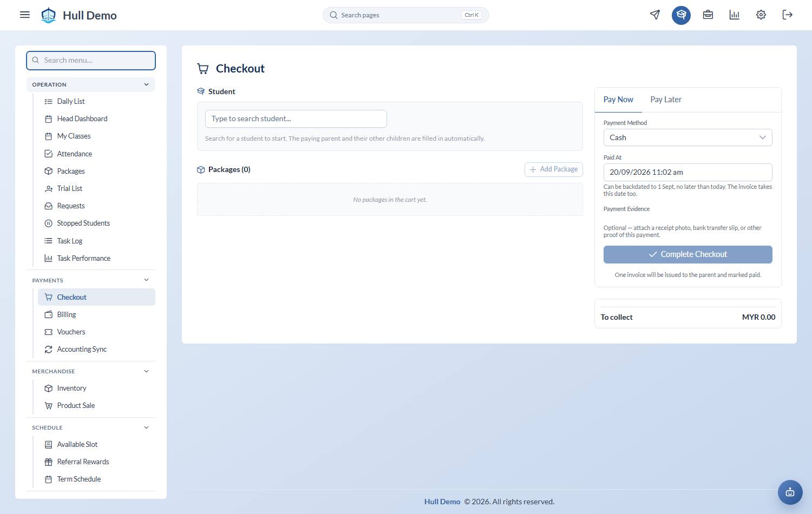The image size is (812, 514).
Task: Click the Complete Checkout button
Action: pos(687,254)
